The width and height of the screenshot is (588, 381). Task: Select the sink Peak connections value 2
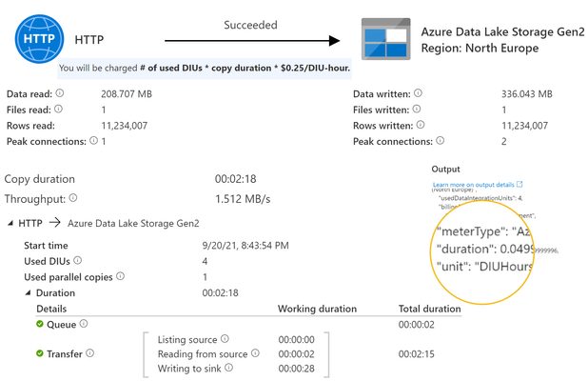(x=504, y=141)
